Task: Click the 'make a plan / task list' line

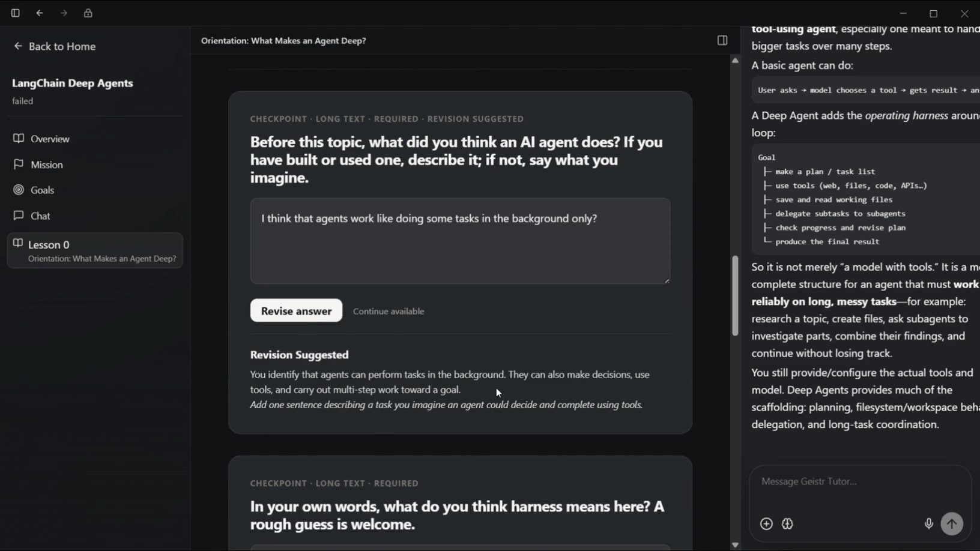Action: point(825,171)
